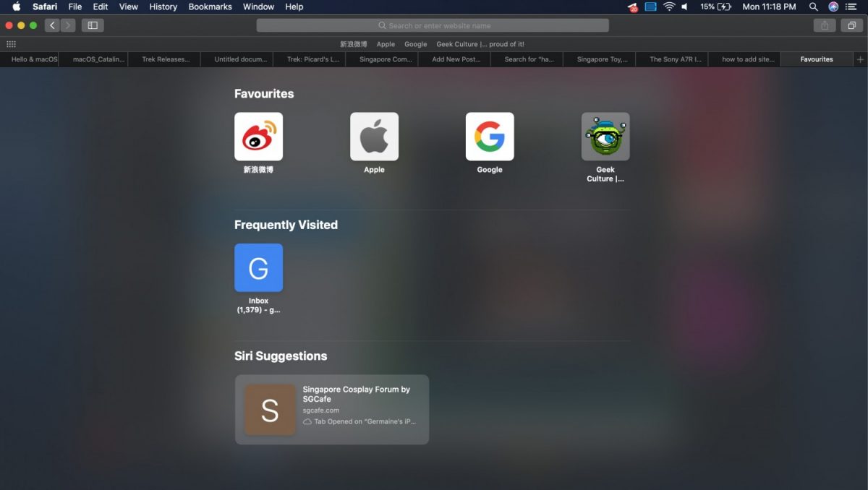Open the View menu
Screen dimensions: 868x490
pos(129,7)
